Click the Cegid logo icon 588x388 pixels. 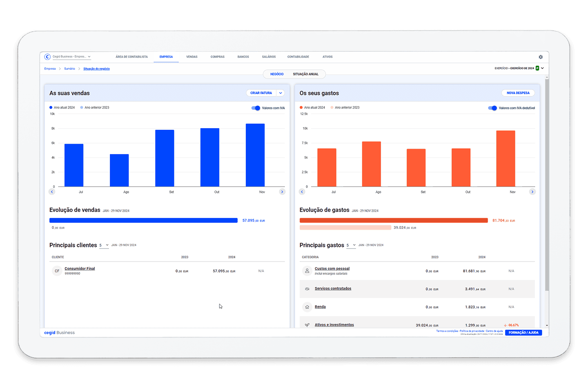tap(47, 57)
